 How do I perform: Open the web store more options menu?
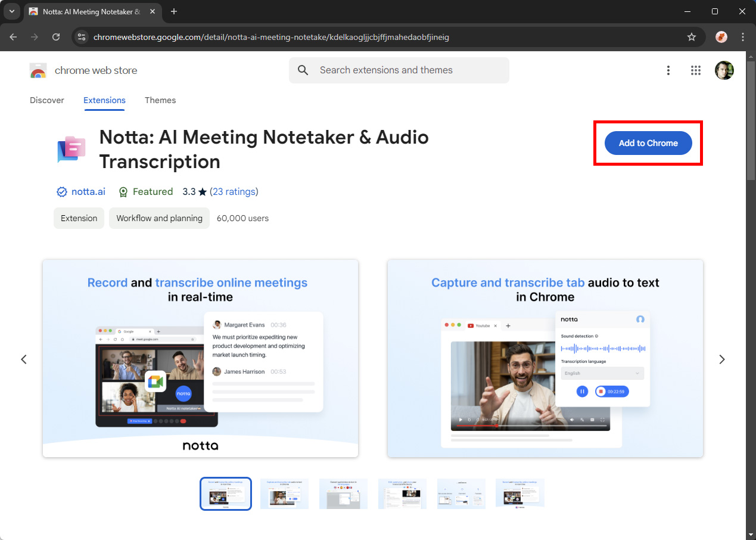pyautogui.click(x=668, y=70)
